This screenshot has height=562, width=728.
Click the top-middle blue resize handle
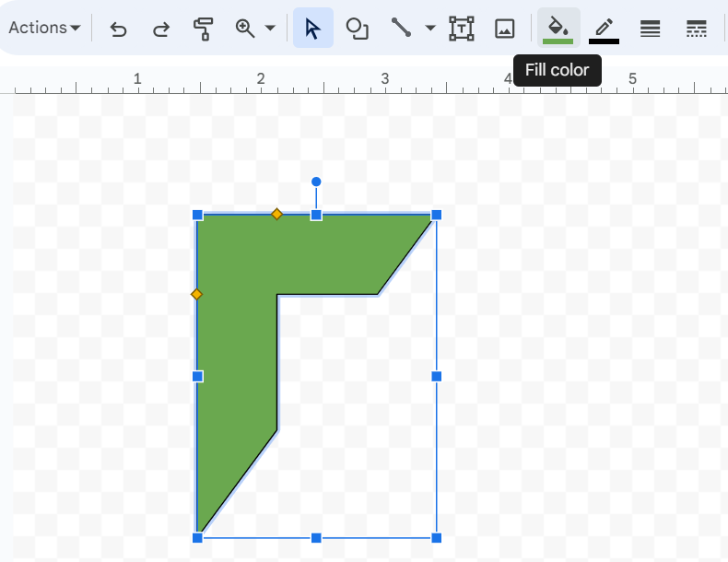(316, 215)
